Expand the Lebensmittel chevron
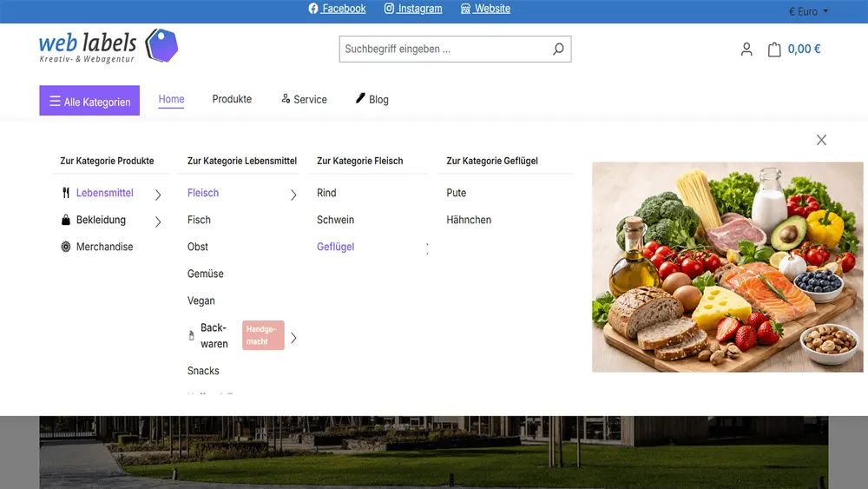868x489 pixels. point(158,195)
